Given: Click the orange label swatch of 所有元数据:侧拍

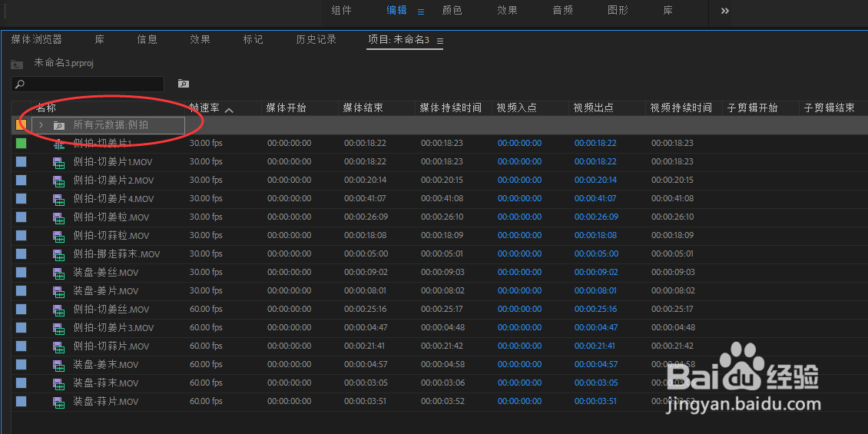Looking at the screenshot, I should pyautogui.click(x=21, y=125).
